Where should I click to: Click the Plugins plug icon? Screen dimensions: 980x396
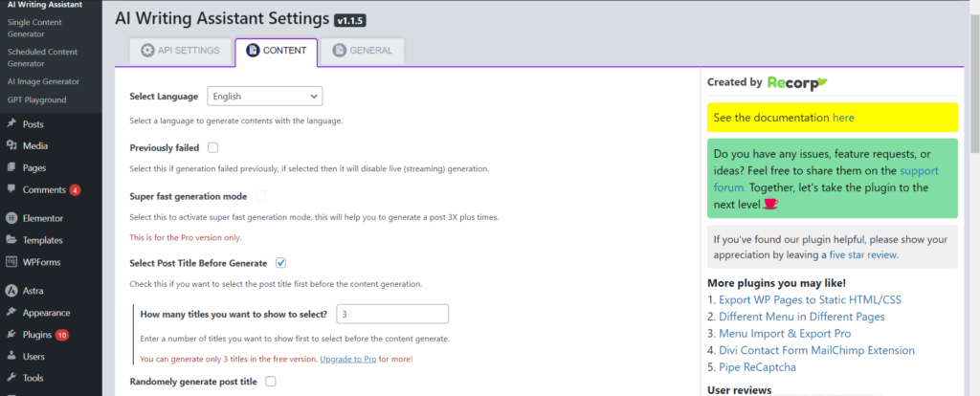pyautogui.click(x=11, y=335)
